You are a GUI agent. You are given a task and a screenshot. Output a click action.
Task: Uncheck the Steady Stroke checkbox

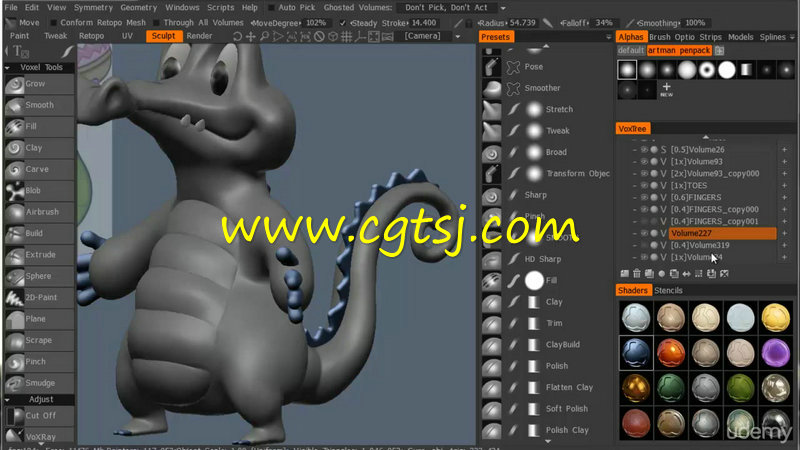coord(343,23)
